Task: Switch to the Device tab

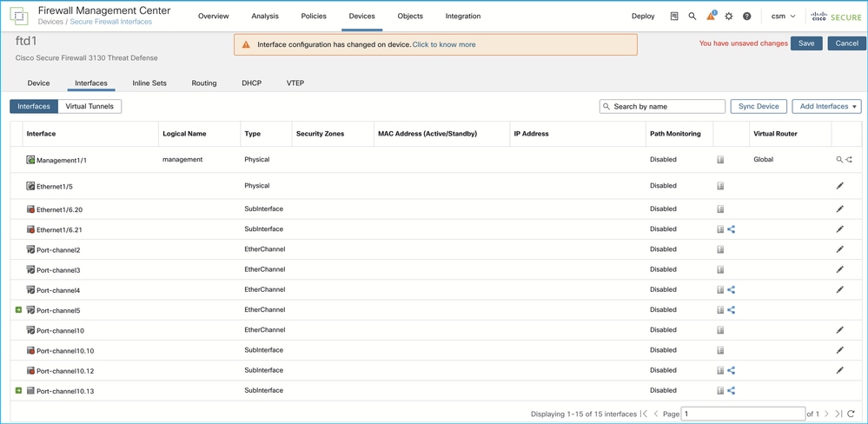Action: tap(38, 83)
